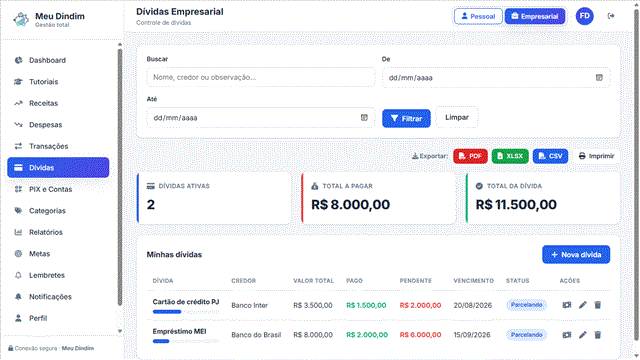Click the Notificações bell icon
The width and height of the screenshot is (640, 360).
click(x=18, y=297)
